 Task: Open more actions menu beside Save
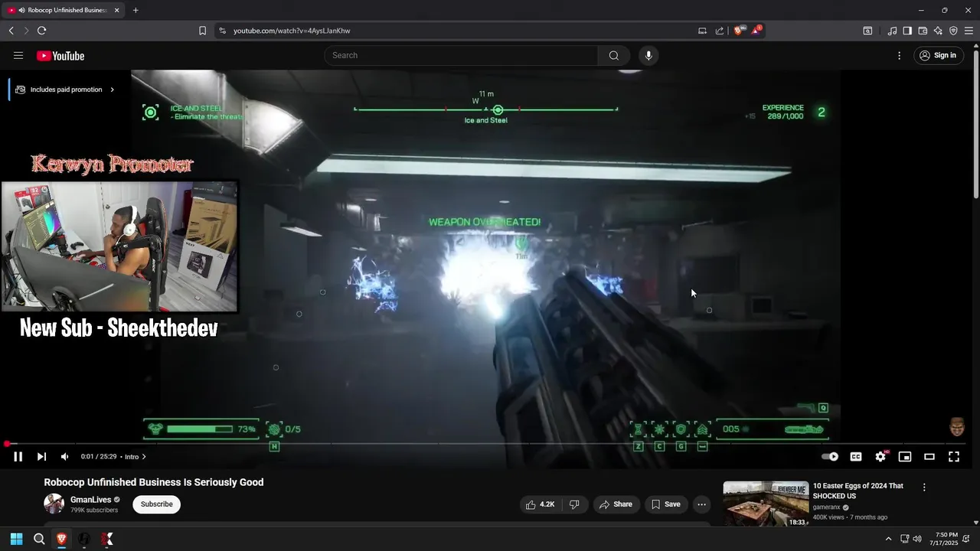click(x=701, y=504)
